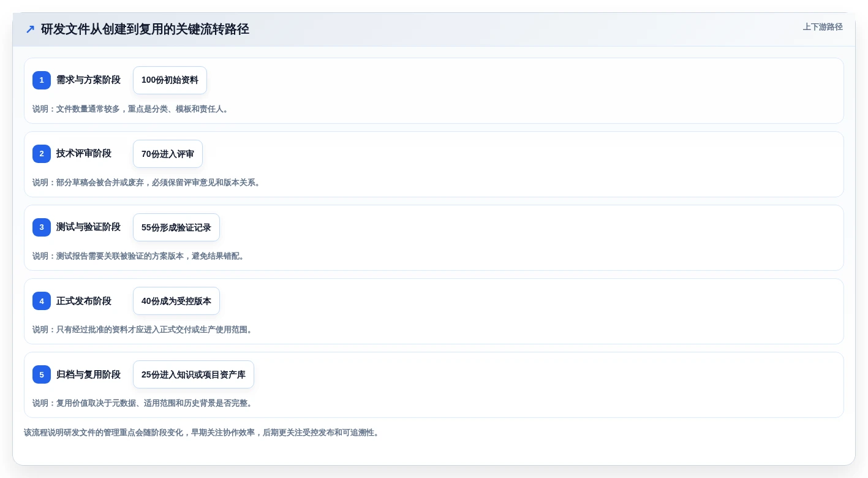Click the 40份成为受控版本 chip
The image size is (868, 478).
click(176, 301)
